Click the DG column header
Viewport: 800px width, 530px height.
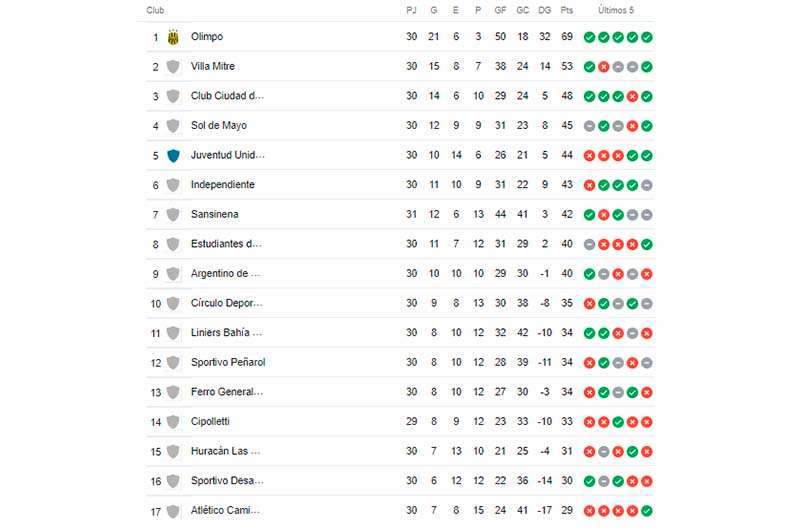(x=544, y=10)
